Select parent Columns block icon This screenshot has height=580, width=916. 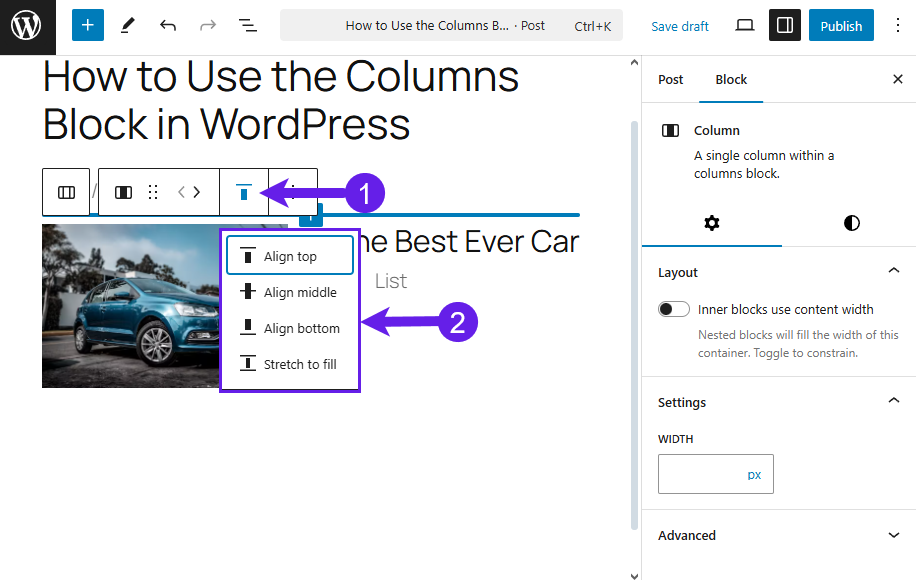pos(66,192)
